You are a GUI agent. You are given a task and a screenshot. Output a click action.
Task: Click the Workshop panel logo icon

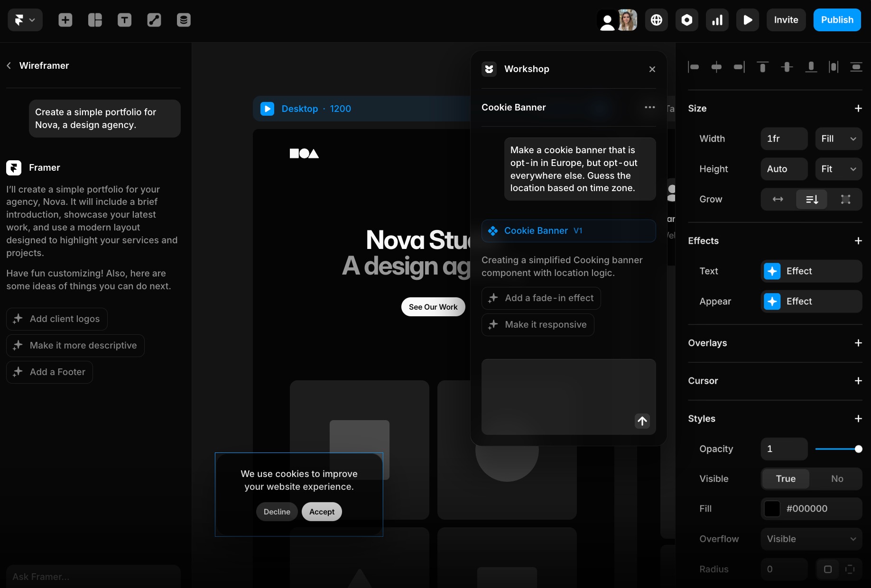(x=489, y=69)
